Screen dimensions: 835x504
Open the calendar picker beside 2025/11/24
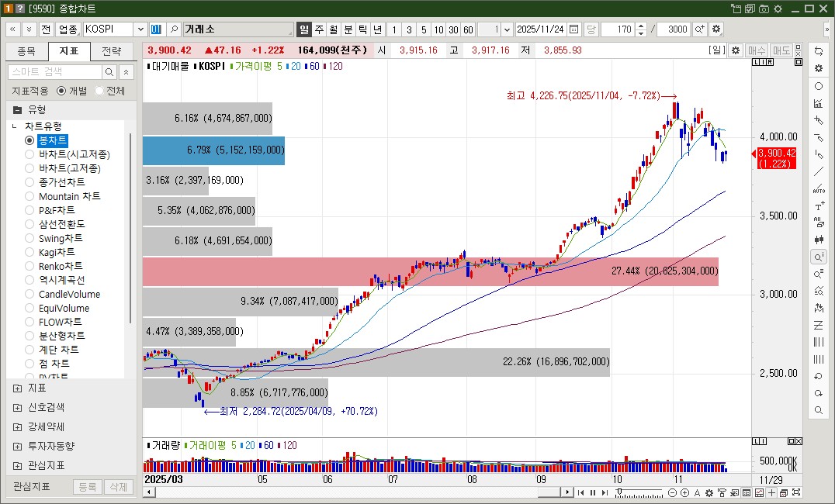pyautogui.click(x=573, y=29)
